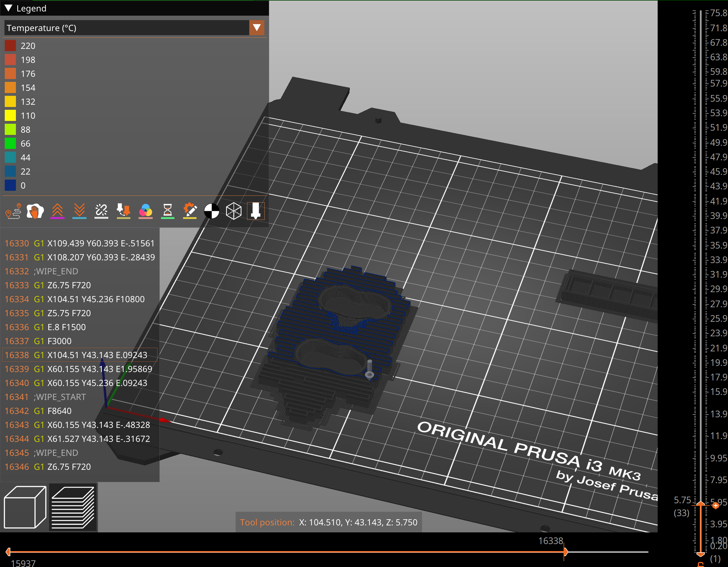
Task: Toggle the wipe moves icon
Action: coord(35,211)
